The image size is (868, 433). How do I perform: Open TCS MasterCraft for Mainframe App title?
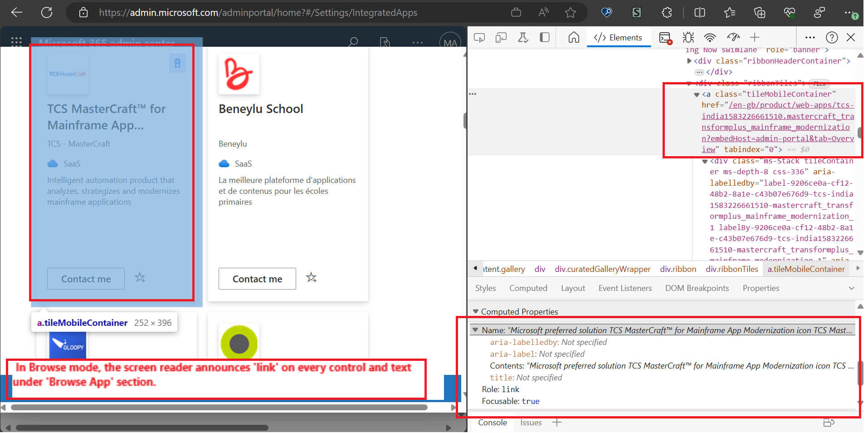click(x=106, y=117)
